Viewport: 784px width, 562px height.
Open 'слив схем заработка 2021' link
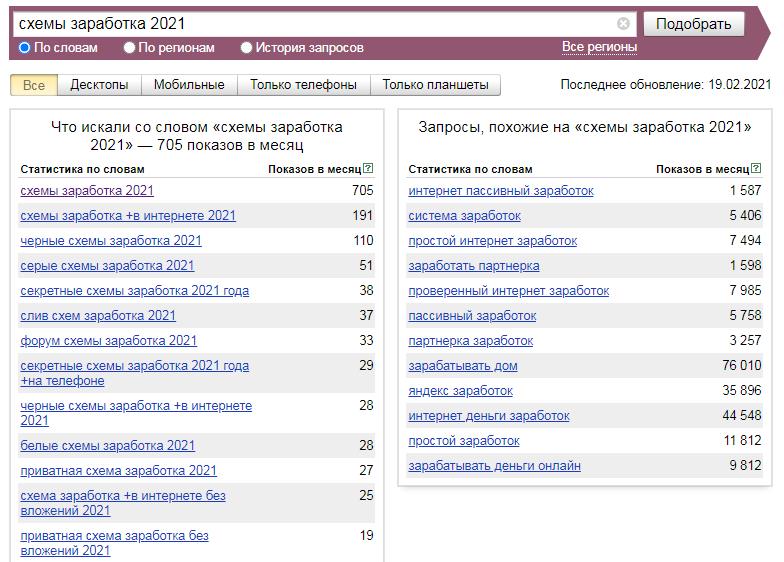[x=98, y=316]
